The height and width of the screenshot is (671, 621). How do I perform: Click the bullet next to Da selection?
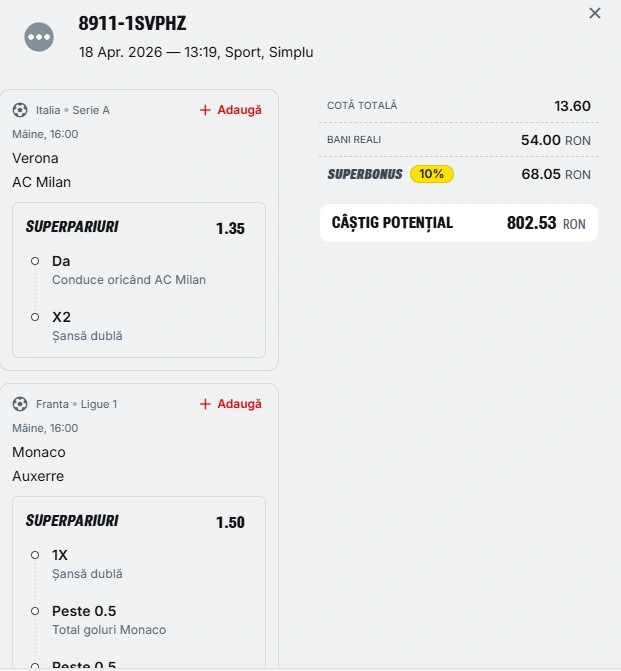point(35,261)
